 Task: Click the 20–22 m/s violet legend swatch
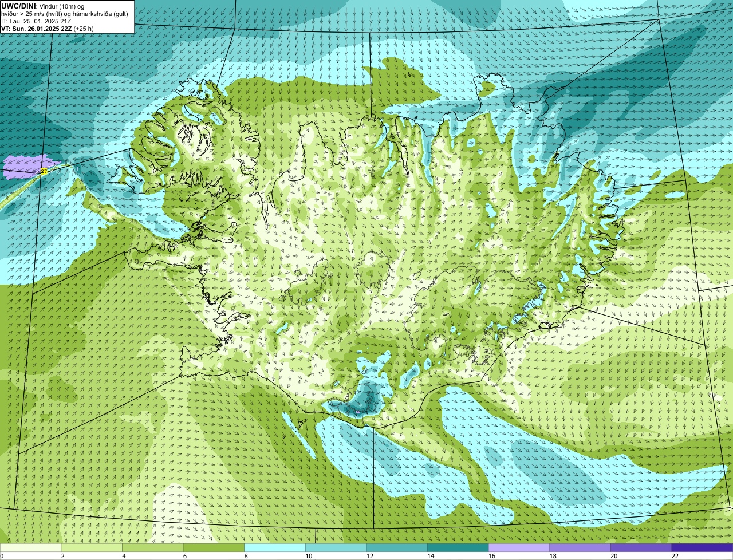pos(641,547)
